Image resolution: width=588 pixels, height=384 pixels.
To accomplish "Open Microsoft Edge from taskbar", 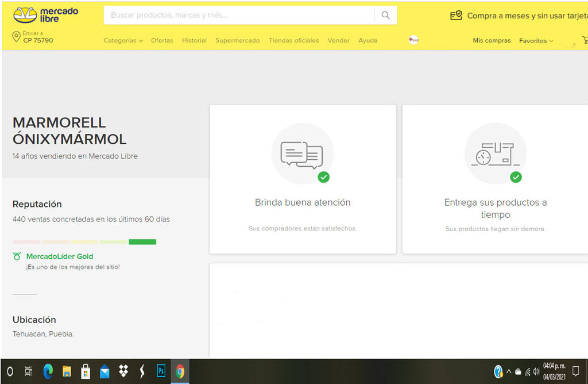I will click(48, 371).
